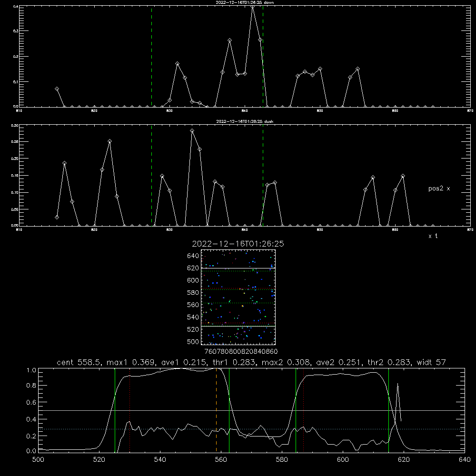The width and height of the screenshot is (476, 476).
Task: Click y-axis label 0.6 on bottom plot
Action: click(31, 402)
